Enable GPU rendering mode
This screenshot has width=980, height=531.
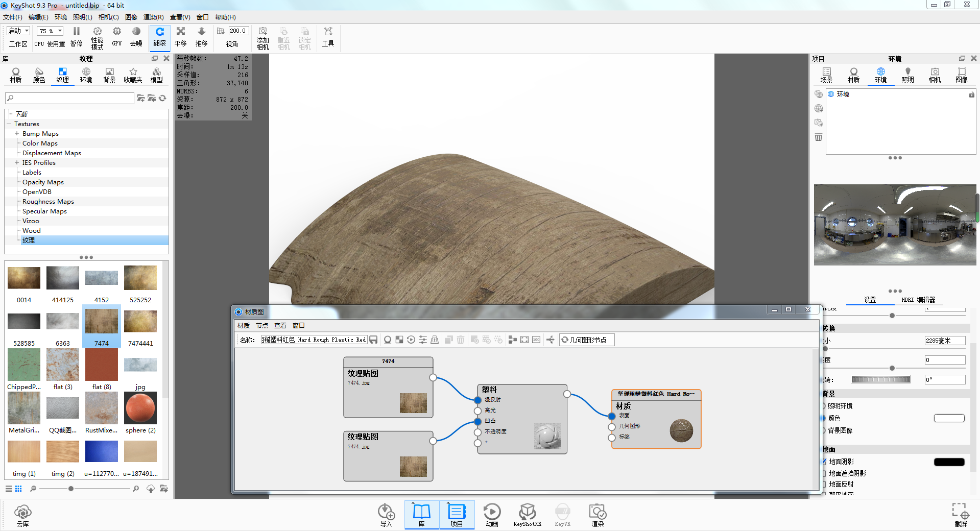[117, 37]
